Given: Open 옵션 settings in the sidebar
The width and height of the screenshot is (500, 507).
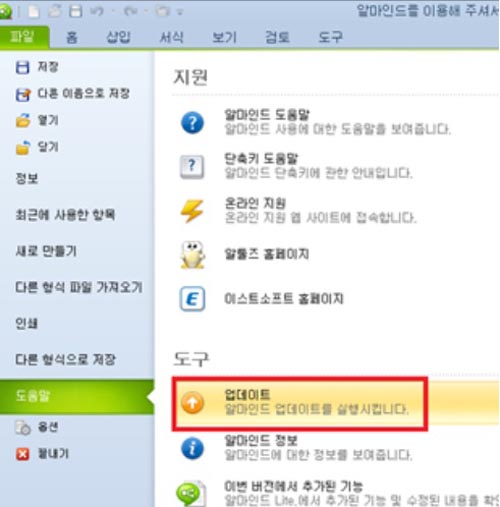Looking at the screenshot, I should point(37,427).
